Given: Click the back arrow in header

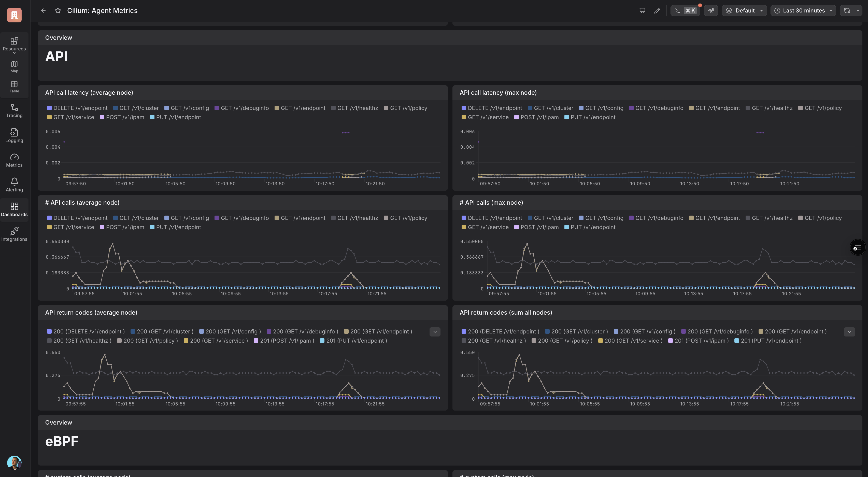Looking at the screenshot, I should pyautogui.click(x=43, y=10).
